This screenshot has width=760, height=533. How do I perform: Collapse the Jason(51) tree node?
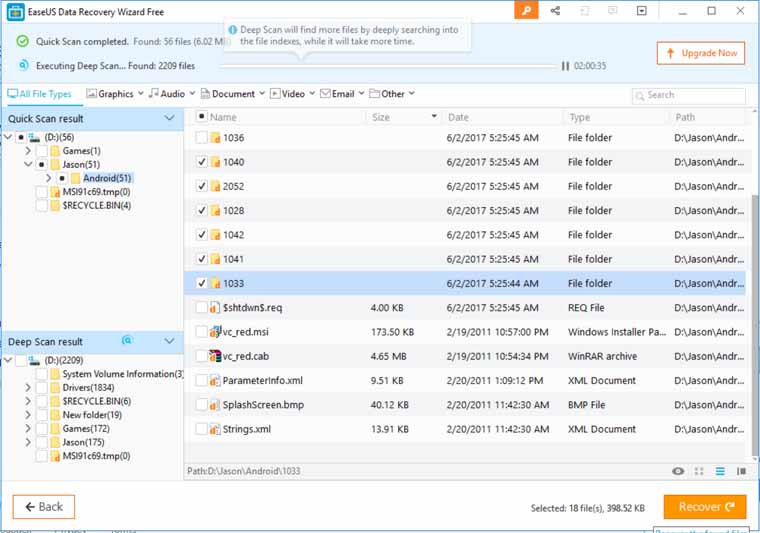coord(28,165)
